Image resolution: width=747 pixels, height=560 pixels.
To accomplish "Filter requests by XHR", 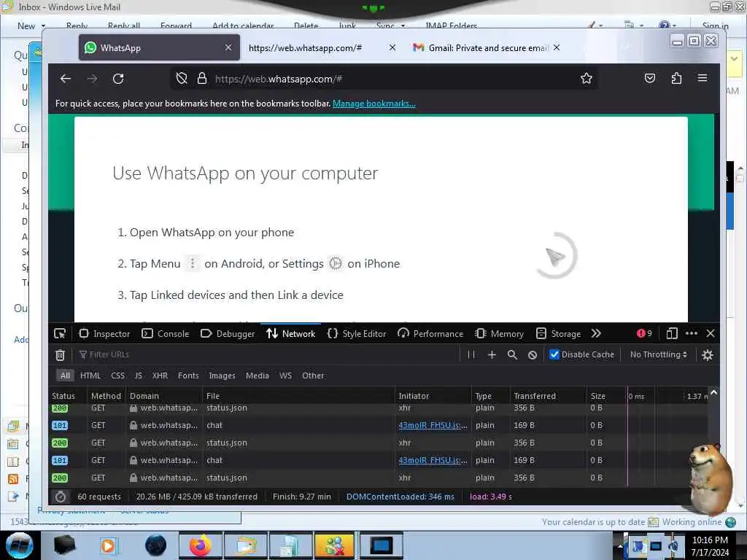I will [x=160, y=376].
